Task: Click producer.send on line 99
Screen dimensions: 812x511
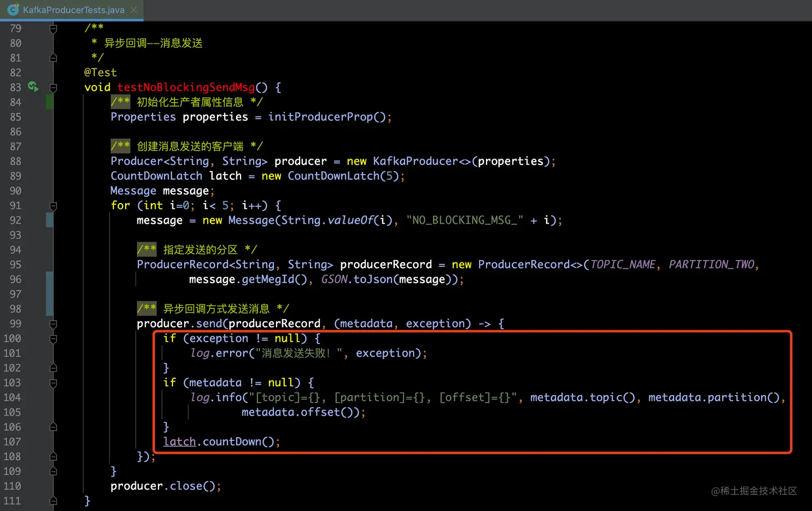Action: 179,323
